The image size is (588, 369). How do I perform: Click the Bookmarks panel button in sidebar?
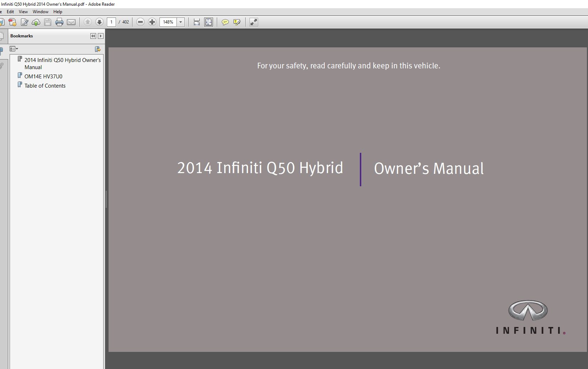(x=2, y=51)
